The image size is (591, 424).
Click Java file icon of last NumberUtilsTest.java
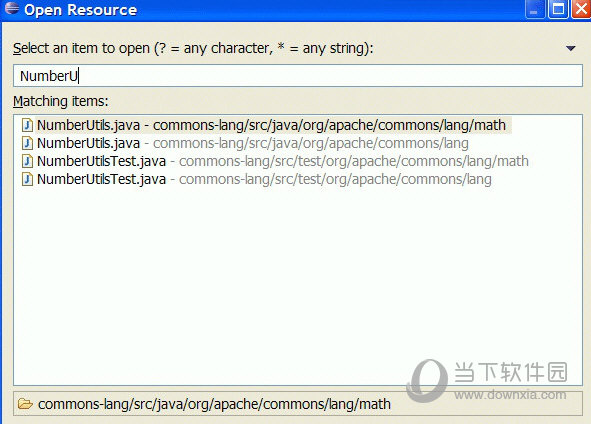(27, 179)
